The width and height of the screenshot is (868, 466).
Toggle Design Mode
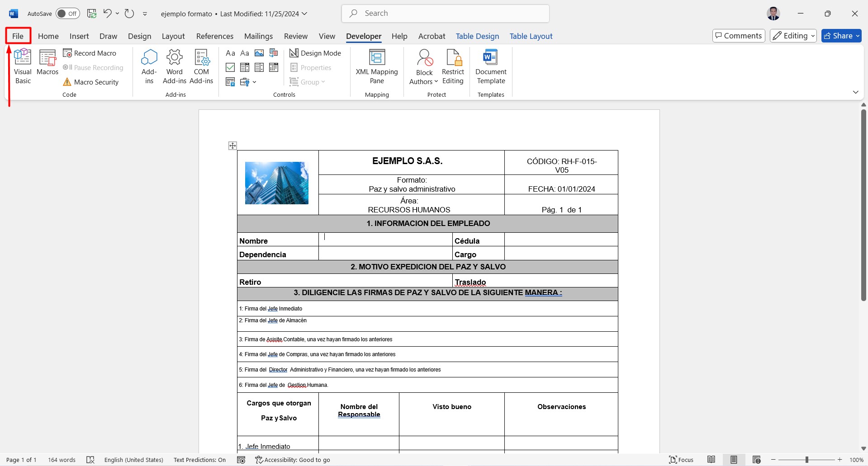pyautogui.click(x=315, y=53)
